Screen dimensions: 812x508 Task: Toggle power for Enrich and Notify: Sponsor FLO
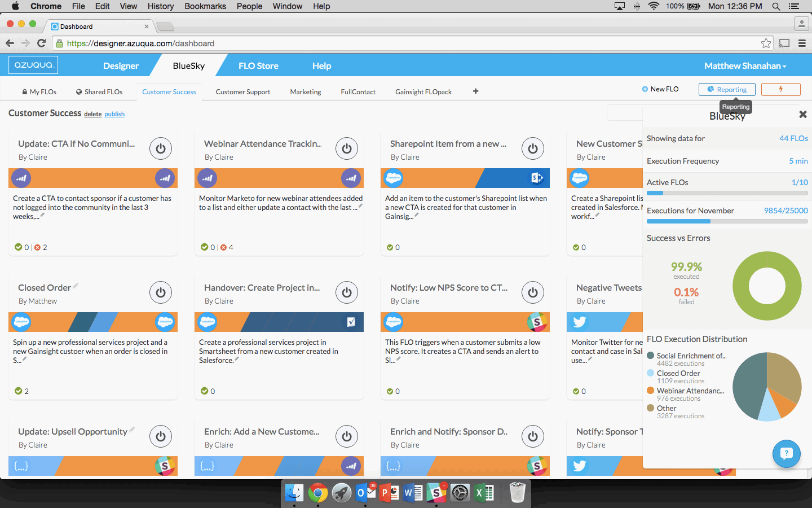click(533, 436)
